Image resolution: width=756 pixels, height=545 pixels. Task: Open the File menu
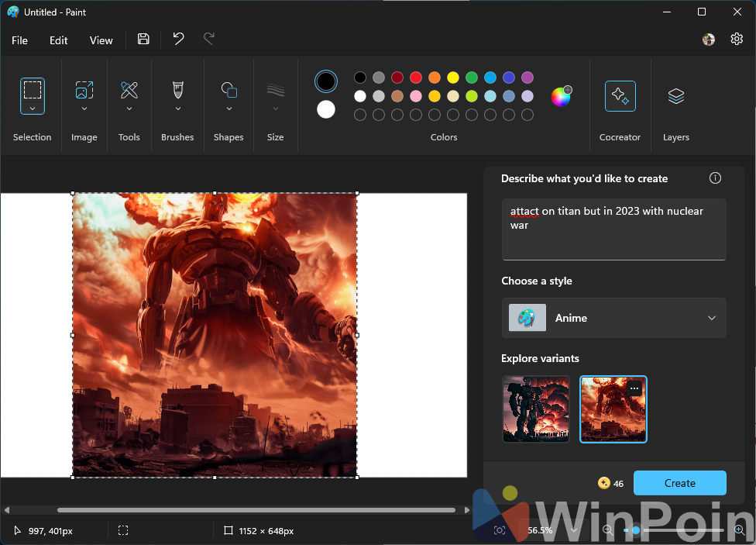coord(19,40)
